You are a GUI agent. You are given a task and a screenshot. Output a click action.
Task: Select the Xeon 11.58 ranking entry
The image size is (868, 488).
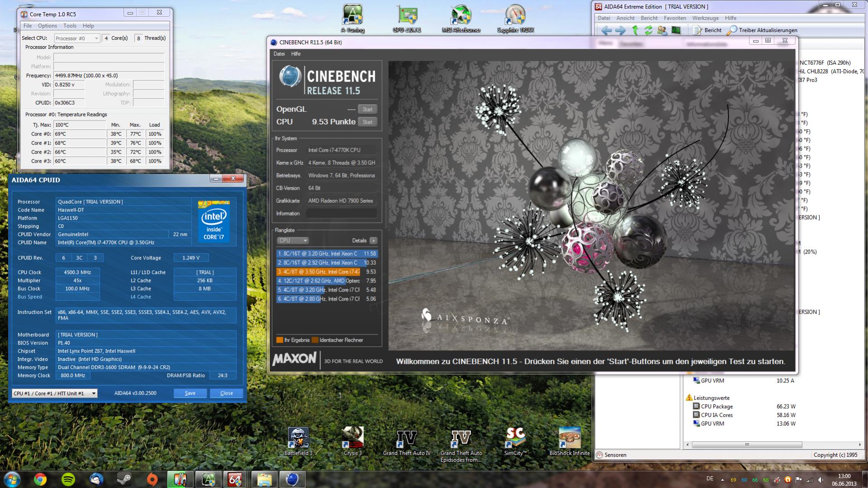[327, 254]
